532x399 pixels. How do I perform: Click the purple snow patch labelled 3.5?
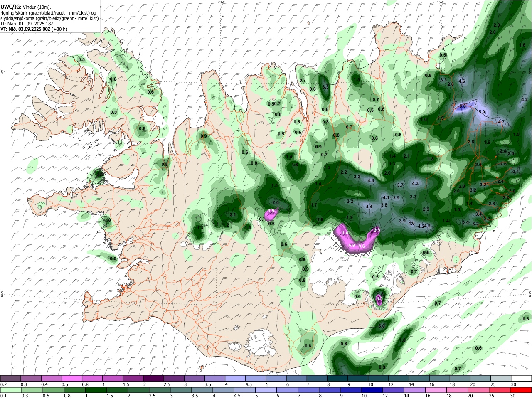click(x=379, y=300)
